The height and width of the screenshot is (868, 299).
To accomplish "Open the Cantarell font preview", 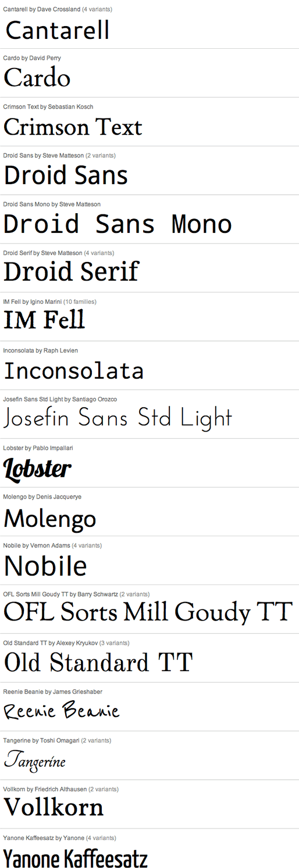I will (58, 30).
